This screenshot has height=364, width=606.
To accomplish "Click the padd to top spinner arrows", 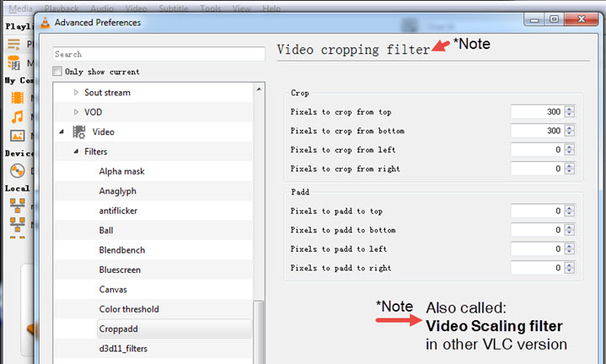I will 570,211.
